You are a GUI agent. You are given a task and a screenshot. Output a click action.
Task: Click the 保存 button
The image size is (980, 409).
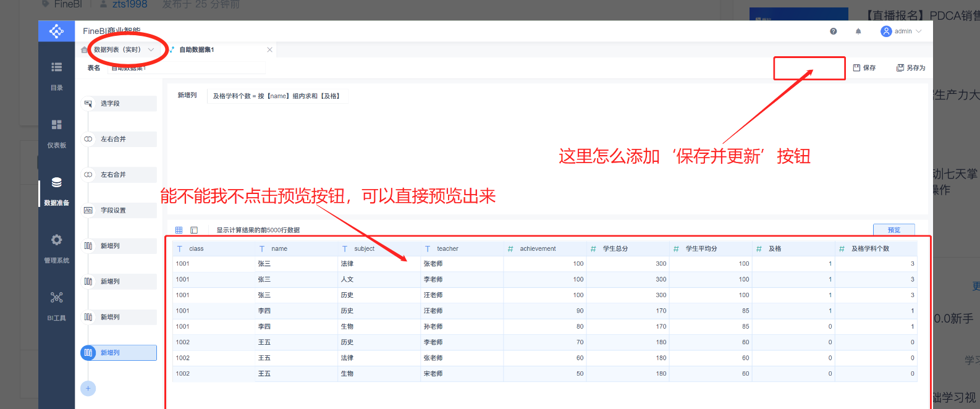tap(864, 68)
